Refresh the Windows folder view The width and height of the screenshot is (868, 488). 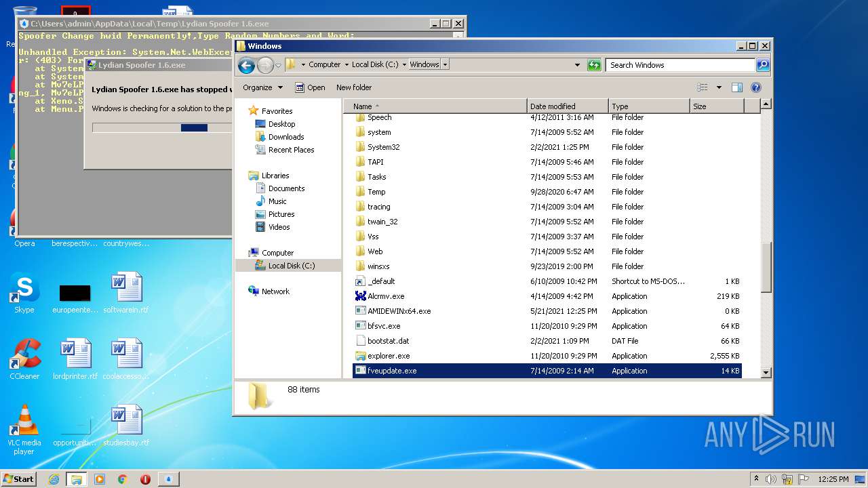pos(594,65)
